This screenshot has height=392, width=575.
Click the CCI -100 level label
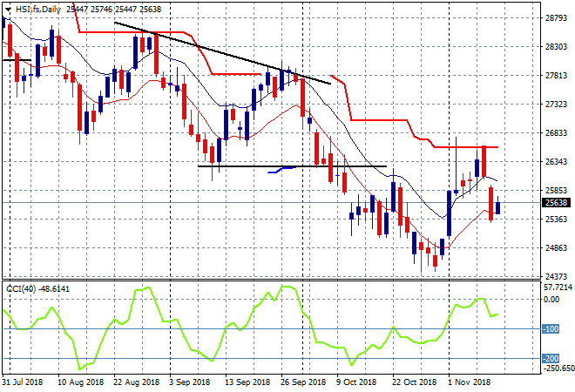(x=551, y=329)
